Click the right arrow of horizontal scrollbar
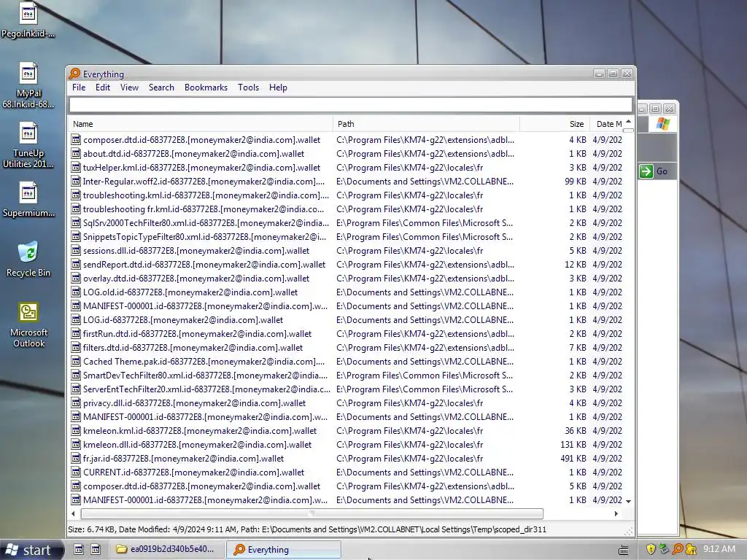747x560 pixels. [x=616, y=514]
